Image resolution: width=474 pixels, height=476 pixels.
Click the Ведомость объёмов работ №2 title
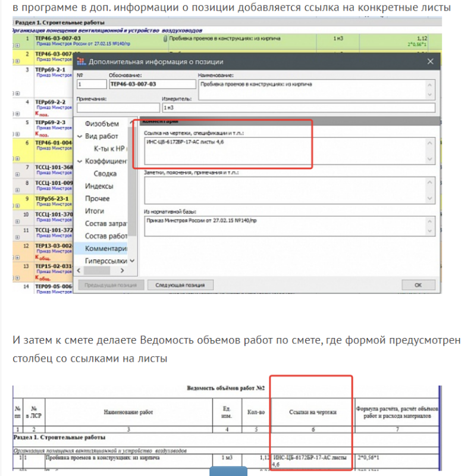click(x=226, y=389)
